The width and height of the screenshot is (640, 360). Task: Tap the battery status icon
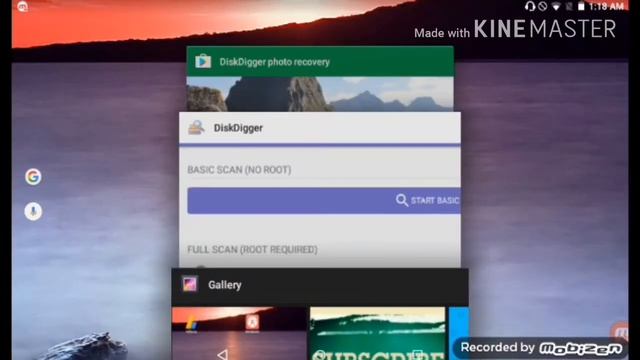pyautogui.click(x=581, y=6)
